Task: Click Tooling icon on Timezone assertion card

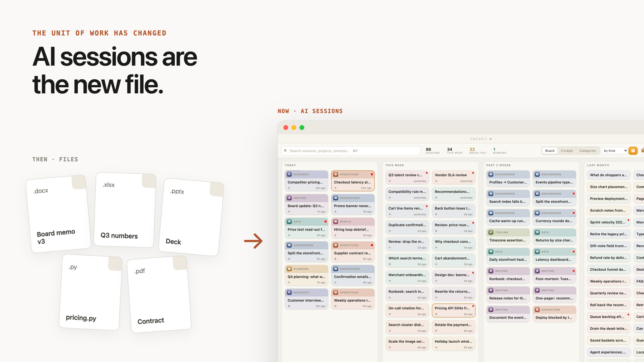Action: click(x=491, y=232)
